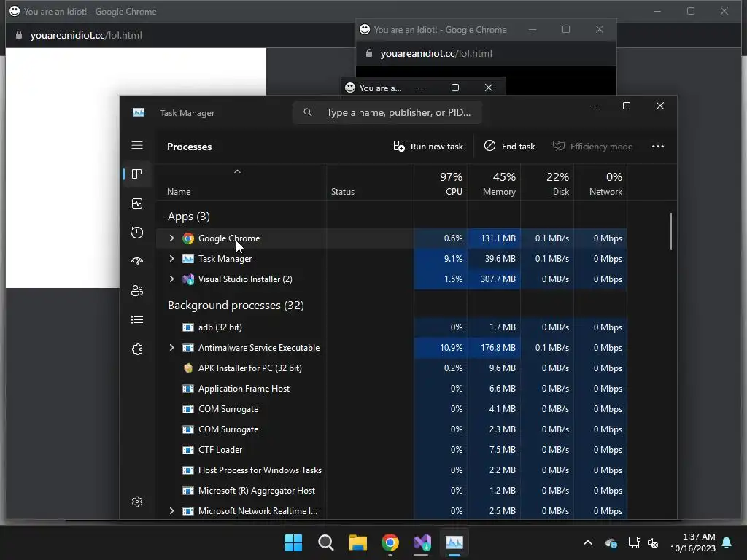Select Google Chrome icon in process list
The width and height of the screenshot is (747, 560).
pyautogui.click(x=188, y=238)
